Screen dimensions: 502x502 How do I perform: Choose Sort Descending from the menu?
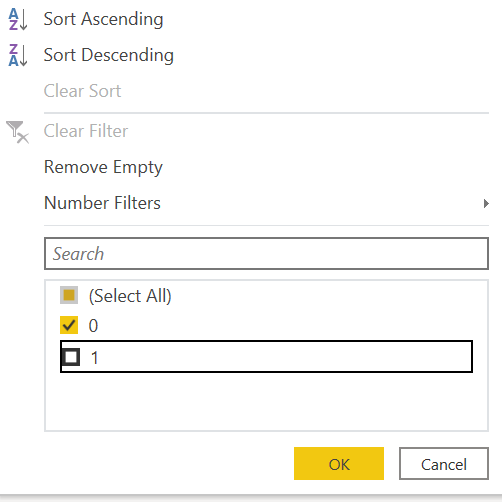point(109,55)
